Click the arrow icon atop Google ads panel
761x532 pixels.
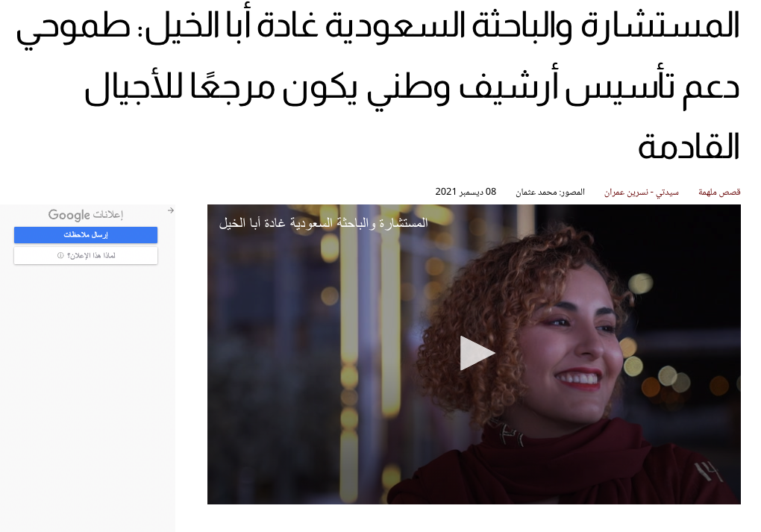pyautogui.click(x=170, y=210)
